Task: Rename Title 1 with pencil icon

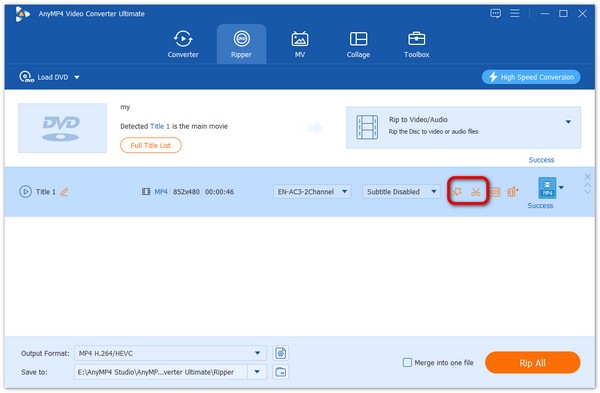Action: coord(64,192)
